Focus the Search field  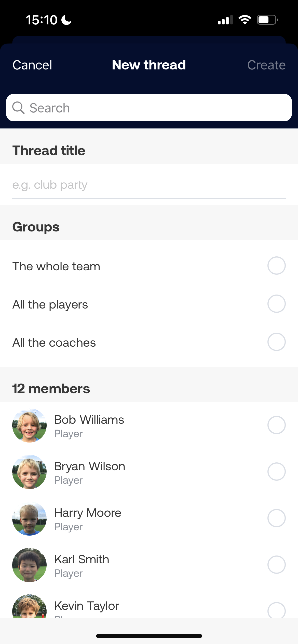click(x=149, y=108)
